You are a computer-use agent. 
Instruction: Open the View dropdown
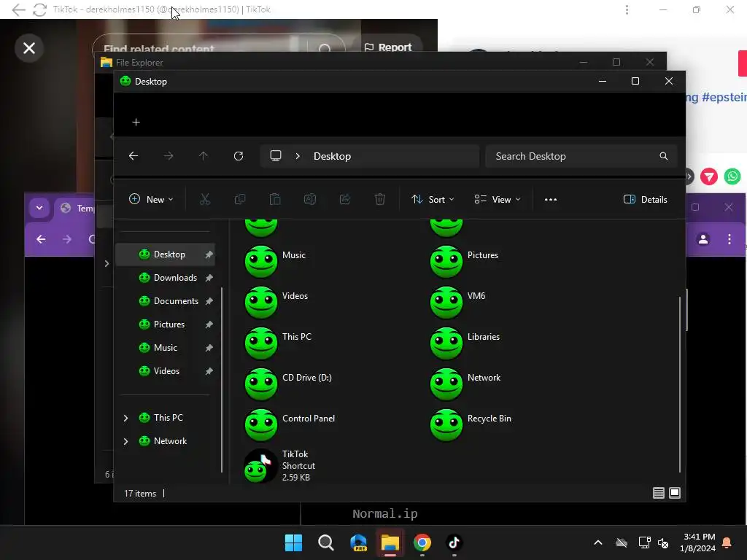click(x=498, y=200)
